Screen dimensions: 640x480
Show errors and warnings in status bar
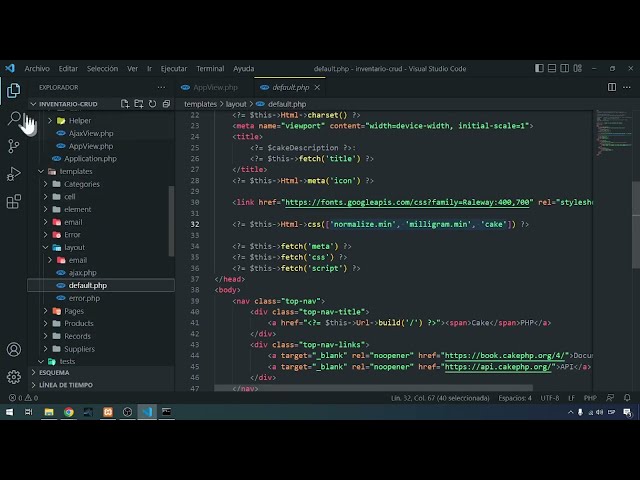[23, 398]
